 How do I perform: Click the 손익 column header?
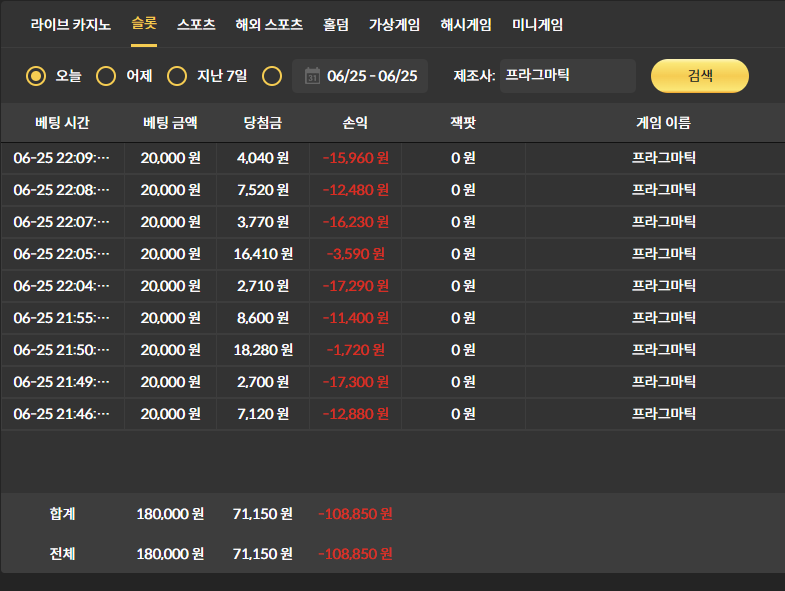[x=355, y=123]
